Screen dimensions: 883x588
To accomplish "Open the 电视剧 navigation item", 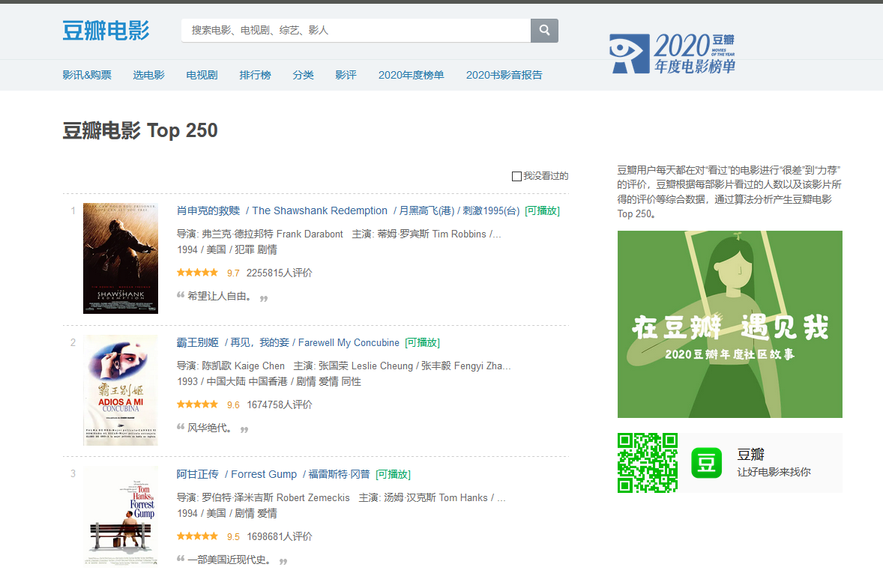I will point(202,75).
